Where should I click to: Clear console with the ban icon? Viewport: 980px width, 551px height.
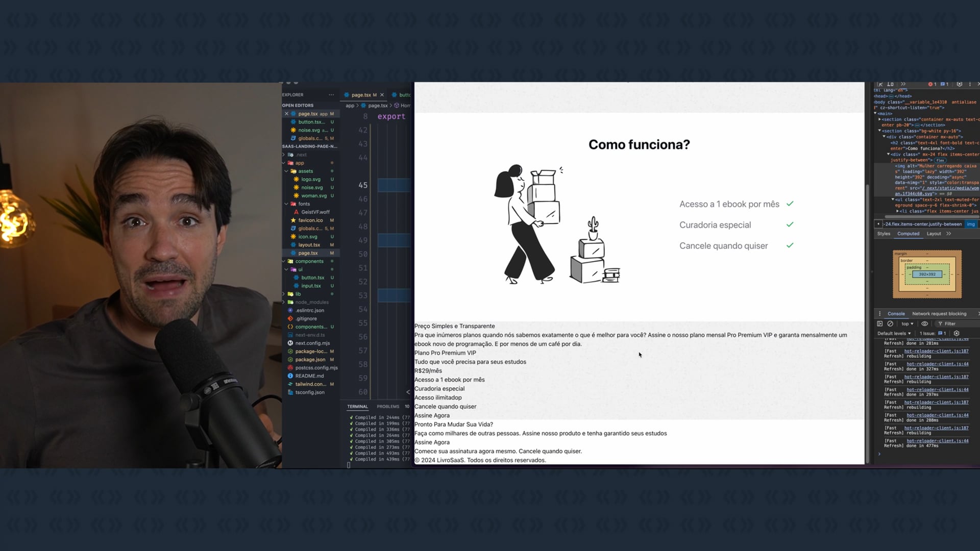point(890,323)
